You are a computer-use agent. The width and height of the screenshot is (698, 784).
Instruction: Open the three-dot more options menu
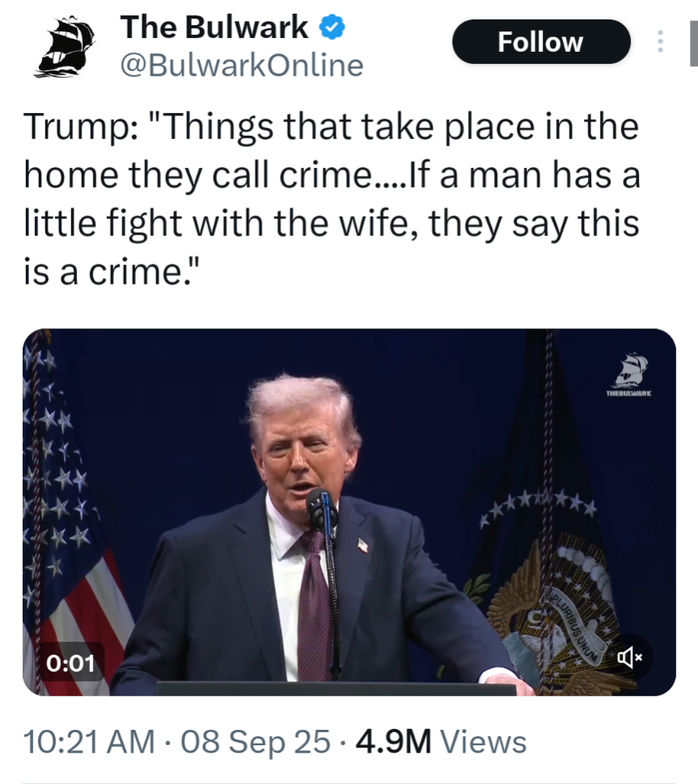[x=660, y=41]
